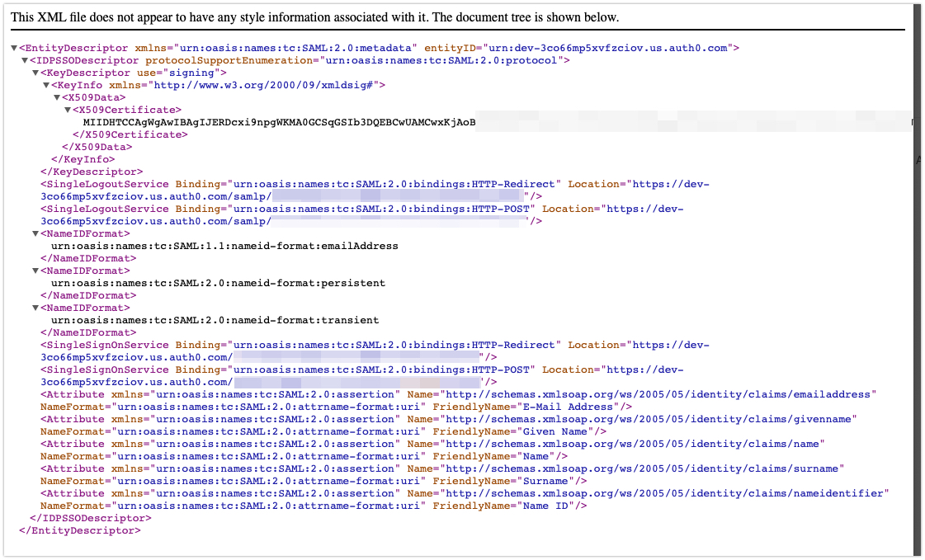Click the claims/nameidentifier Attribute line
This screenshot has height=560, width=925.
click(465, 494)
